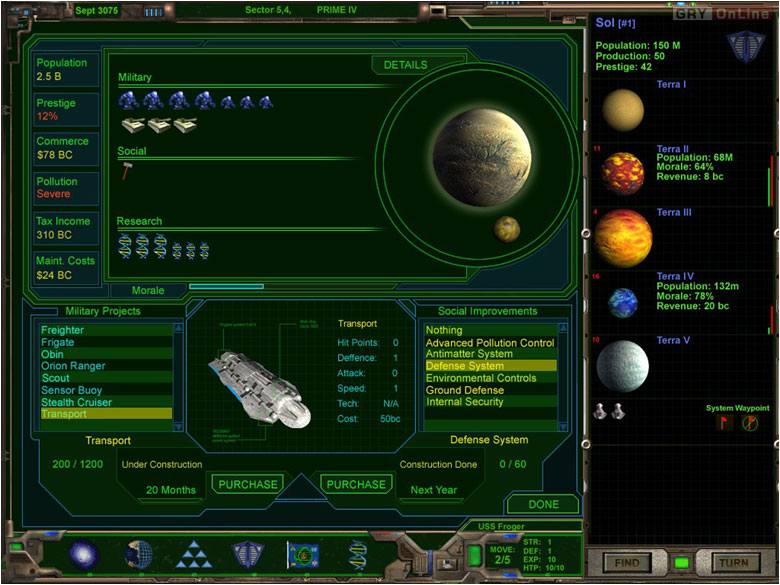Viewport: 780px width, 585px height.
Task: Toggle the green light left of MOVE panel
Action: pos(474,555)
